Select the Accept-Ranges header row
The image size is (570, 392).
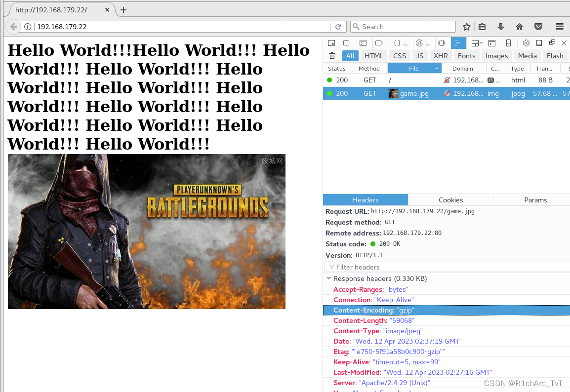click(x=447, y=289)
